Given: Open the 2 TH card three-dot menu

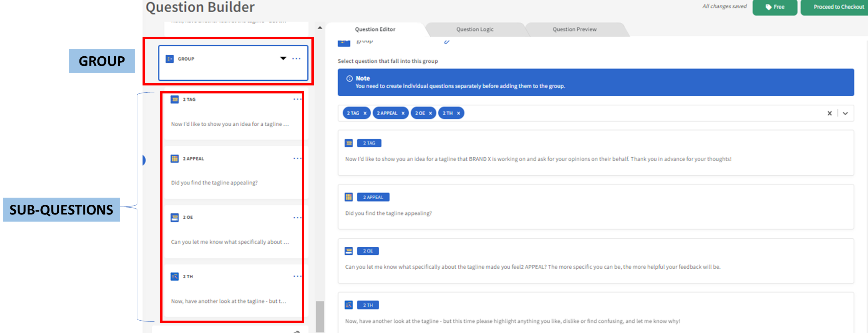Looking at the screenshot, I should tap(297, 276).
